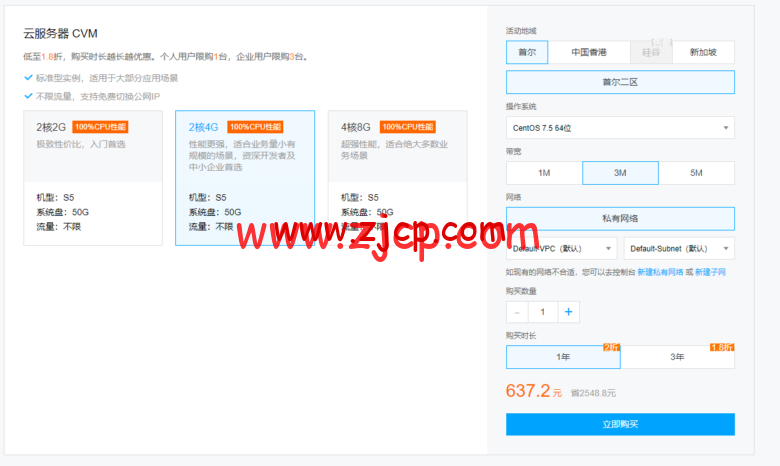This screenshot has width=780, height=466.
Task: Open the Default-VPC dropdown
Action: (562, 248)
